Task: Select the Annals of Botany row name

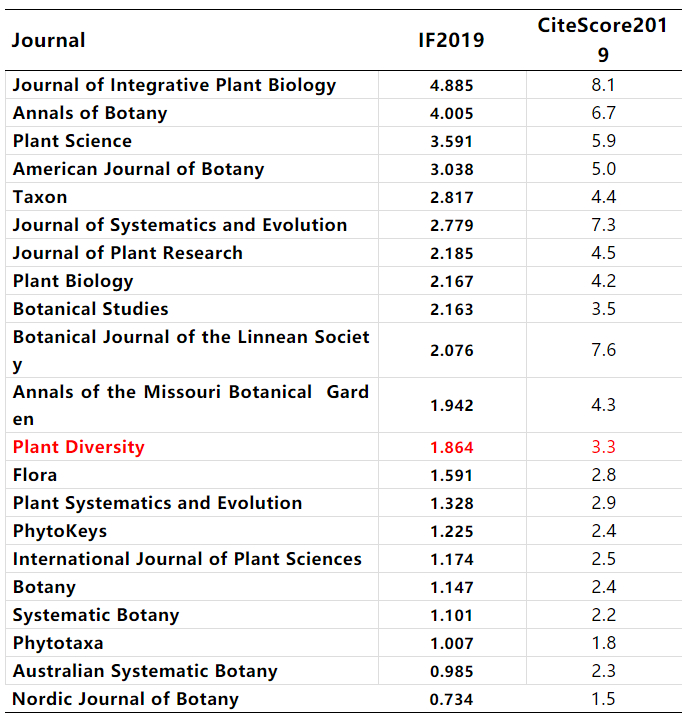Action: [x=90, y=113]
